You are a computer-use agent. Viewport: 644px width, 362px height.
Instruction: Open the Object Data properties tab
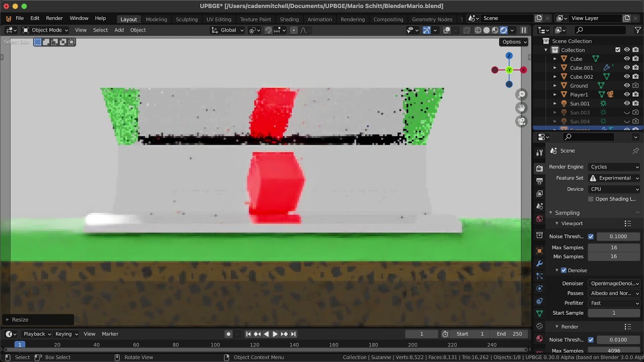click(539, 314)
